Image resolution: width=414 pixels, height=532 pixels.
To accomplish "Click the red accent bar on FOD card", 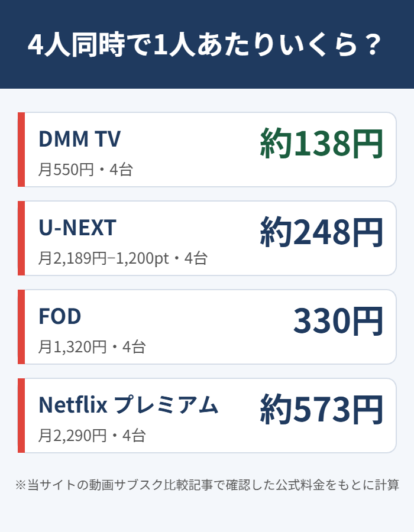I will (x=21, y=327).
